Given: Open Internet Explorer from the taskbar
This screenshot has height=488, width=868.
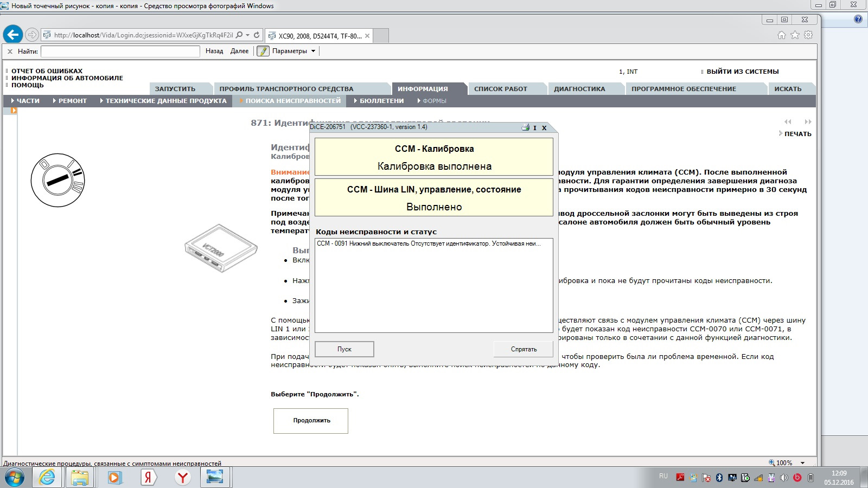Looking at the screenshot, I should coord(47,478).
